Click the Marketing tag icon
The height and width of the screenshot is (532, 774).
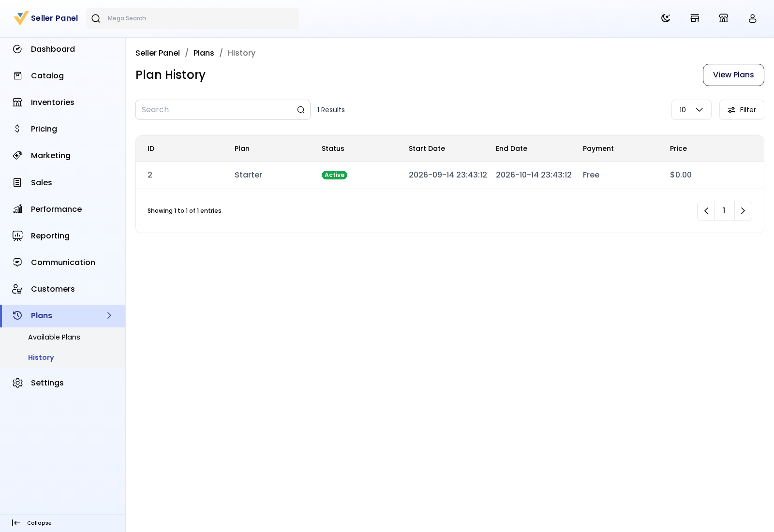pyautogui.click(x=17, y=156)
